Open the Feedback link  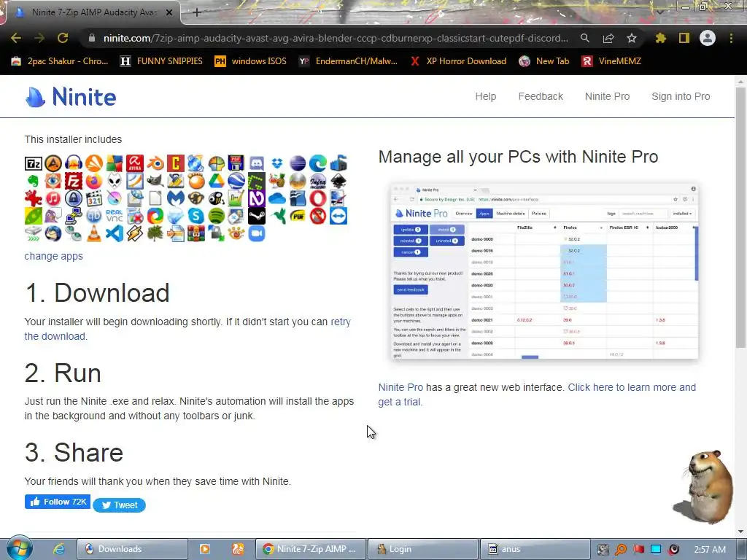pyautogui.click(x=541, y=96)
